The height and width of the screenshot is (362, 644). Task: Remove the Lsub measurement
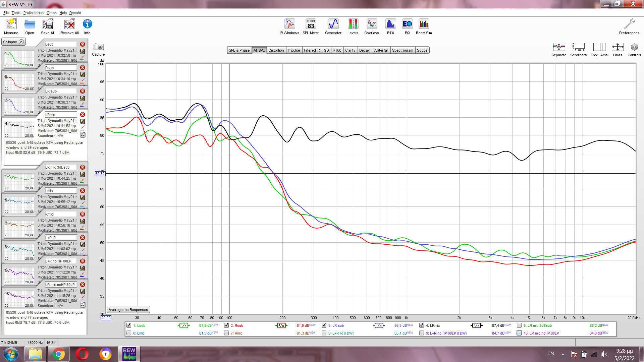[x=83, y=44]
